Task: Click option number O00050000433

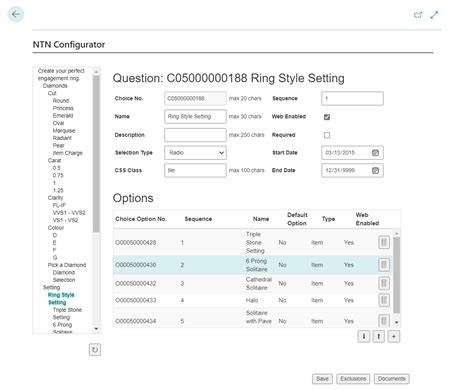Action: coord(136,300)
